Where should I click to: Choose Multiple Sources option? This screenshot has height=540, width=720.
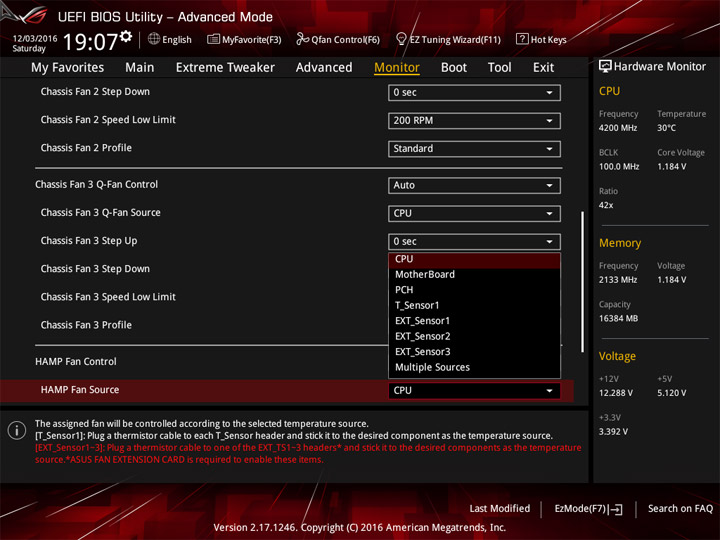click(x=474, y=367)
